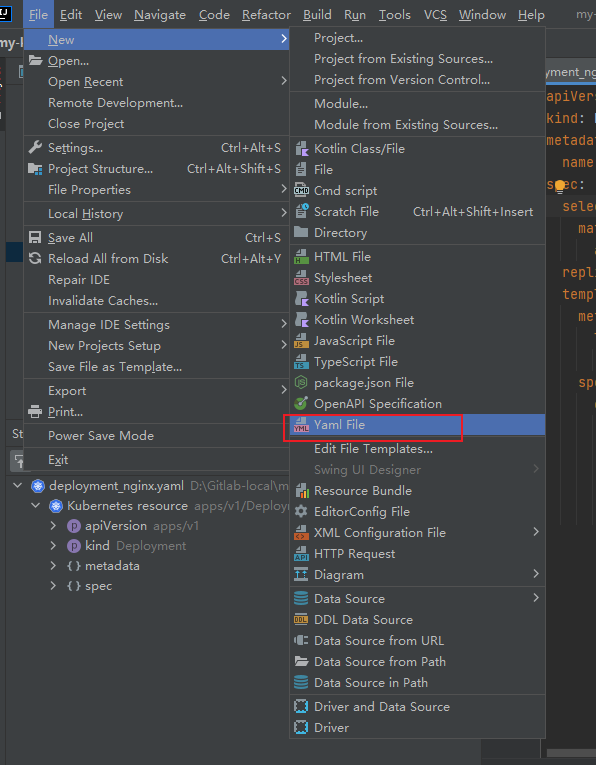Click the Kotlin Class/File icon
596x765 pixels.
[x=301, y=148]
